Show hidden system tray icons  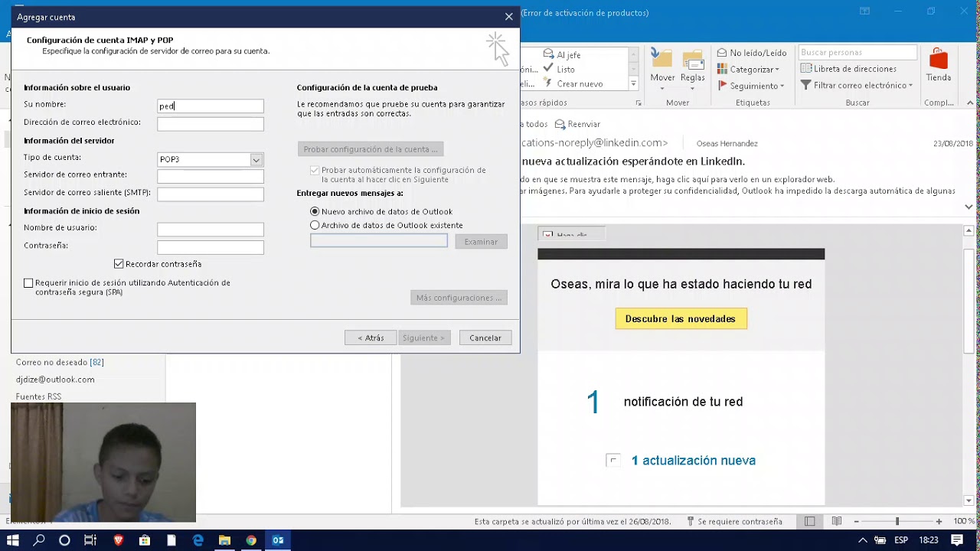[862, 540]
